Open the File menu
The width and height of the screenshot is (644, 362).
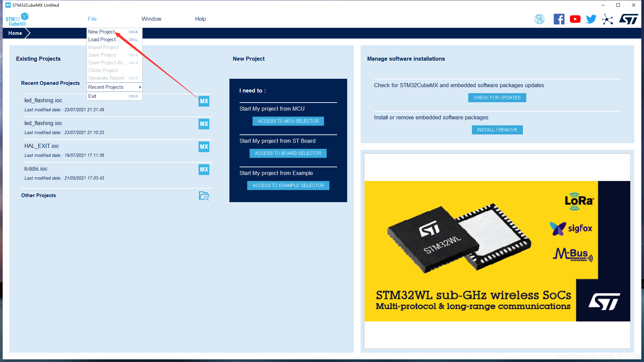coord(92,19)
